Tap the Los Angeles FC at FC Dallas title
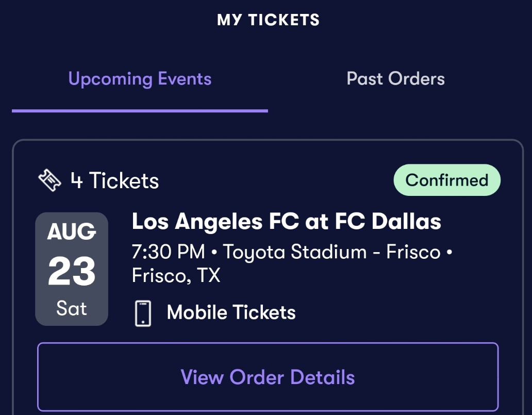532x415 pixels. click(x=286, y=222)
